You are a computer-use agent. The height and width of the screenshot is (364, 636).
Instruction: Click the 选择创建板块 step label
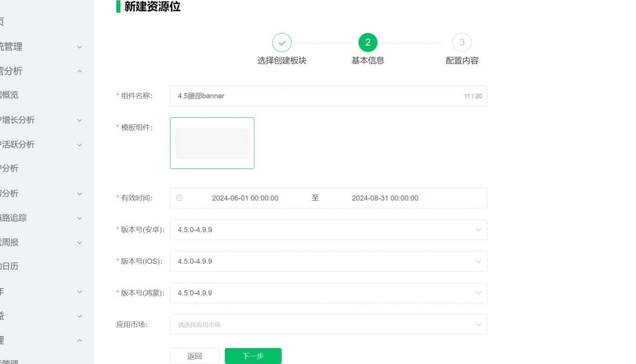[282, 61]
